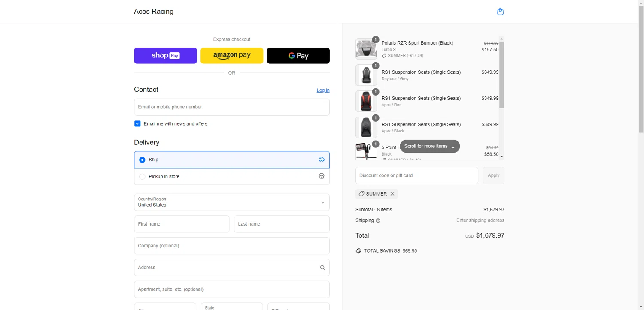The width and height of the screenshot is (644, 310).
Task: Click the Apex / Red seat thumbnail
Action: tap(366, 101)
